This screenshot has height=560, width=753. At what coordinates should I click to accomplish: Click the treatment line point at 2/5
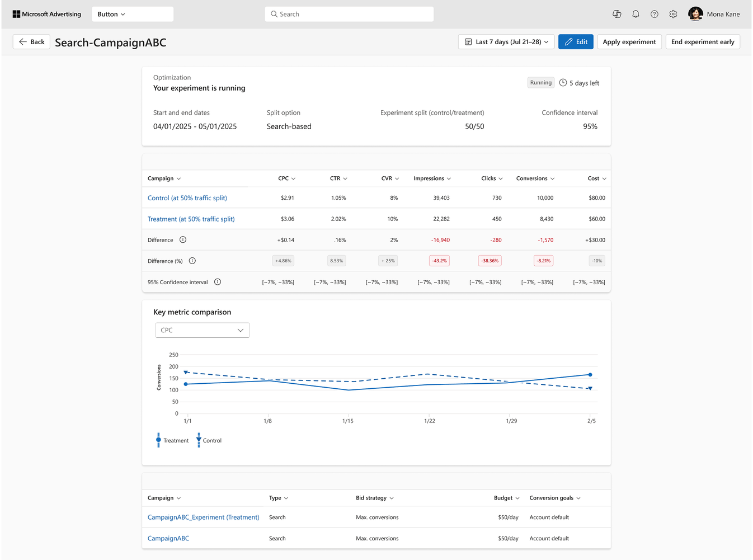tap(590, 375)
